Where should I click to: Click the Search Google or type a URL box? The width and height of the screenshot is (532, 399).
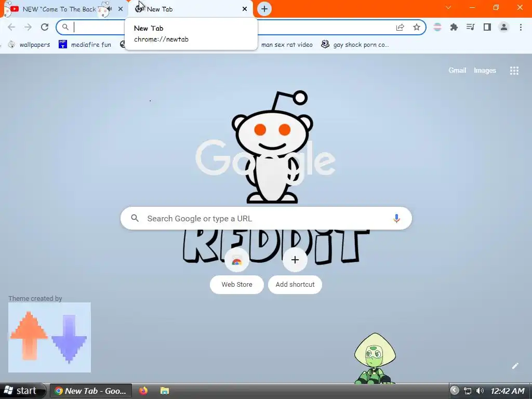pyautogui.click(x=266, y=218)
